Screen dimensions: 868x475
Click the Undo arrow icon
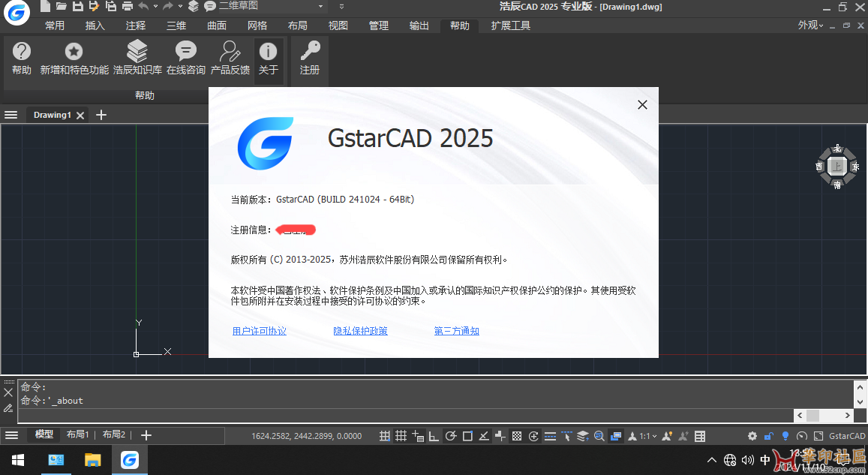[143, 6]
